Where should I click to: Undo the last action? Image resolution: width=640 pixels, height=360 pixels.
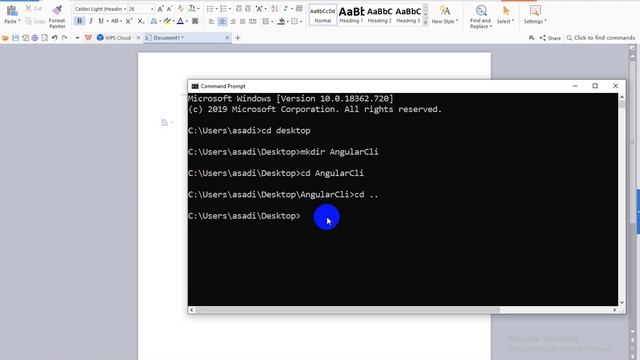tap(54, 38)
